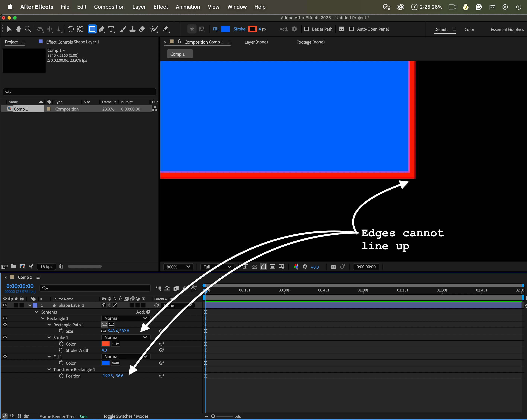Select the Zoom magnifier tool

28,29
